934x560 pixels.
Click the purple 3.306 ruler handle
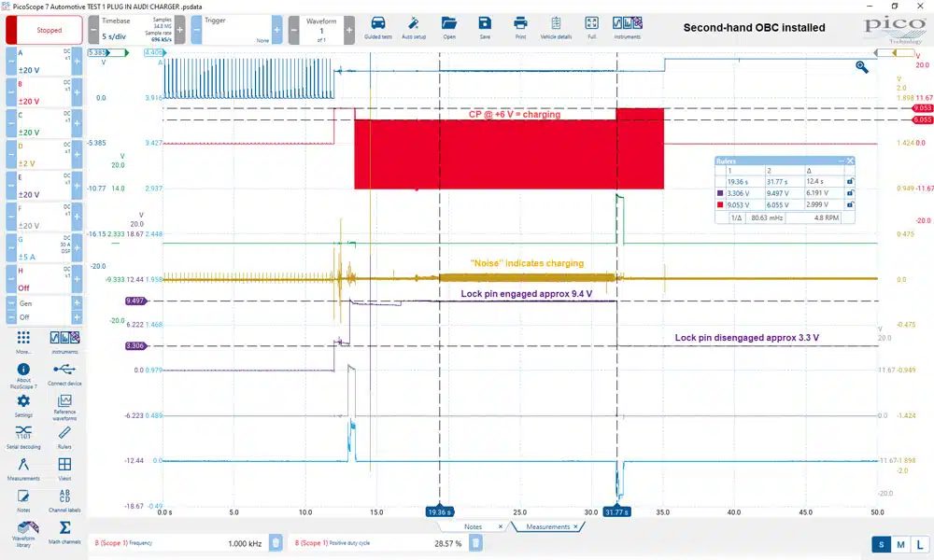135,345
